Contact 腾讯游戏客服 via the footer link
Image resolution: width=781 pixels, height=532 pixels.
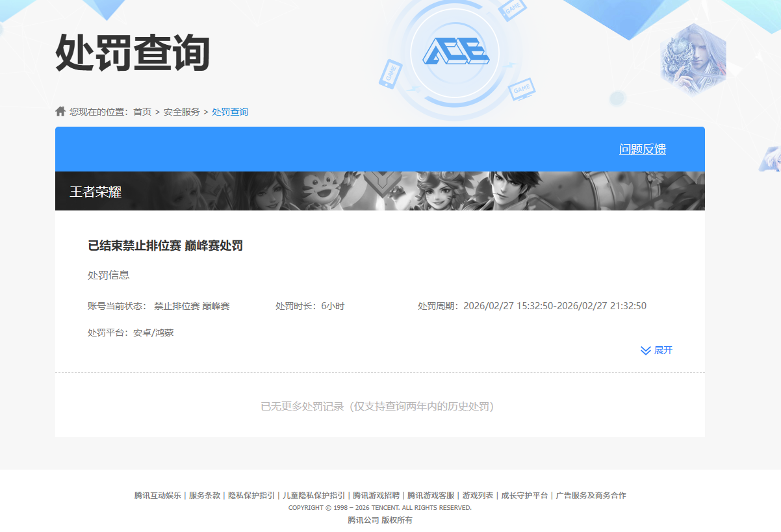coord(431,496)
